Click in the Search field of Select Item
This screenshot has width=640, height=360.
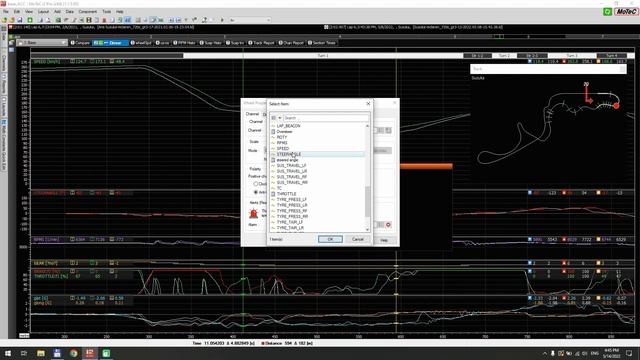[x=326, y=118]
